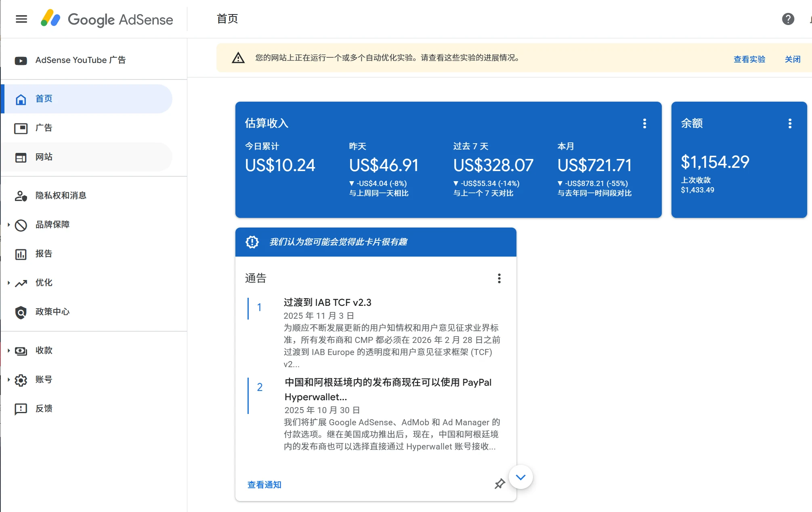Open the PayPal Hyperwallet announcement
Viewport: 812px width, 512px height.
click(388, 390)
